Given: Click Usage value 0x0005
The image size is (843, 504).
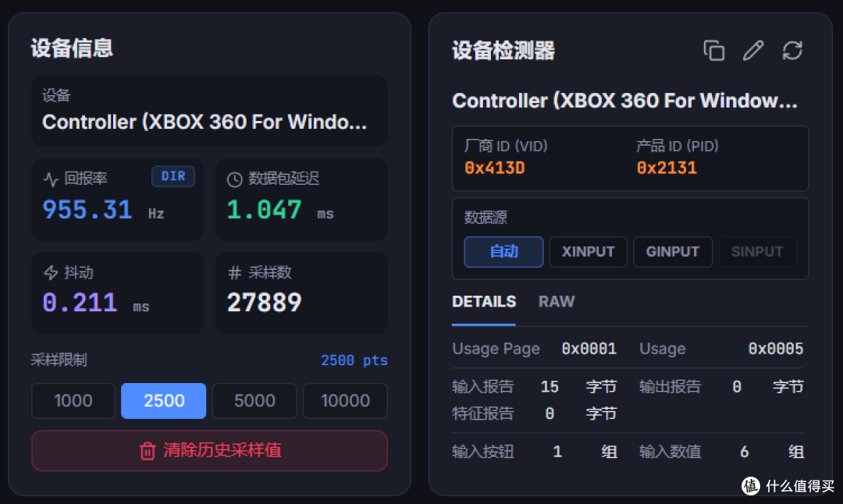Looking at the screenshot, I should [x=775, y=349].
